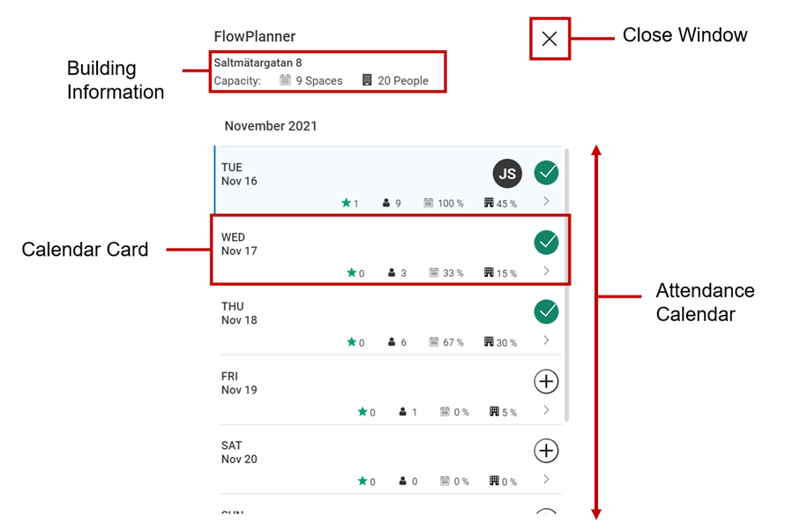Toggle attendance confirmation for Tue Nov 16
Viewport: 800px width, 532px height.
546,173
